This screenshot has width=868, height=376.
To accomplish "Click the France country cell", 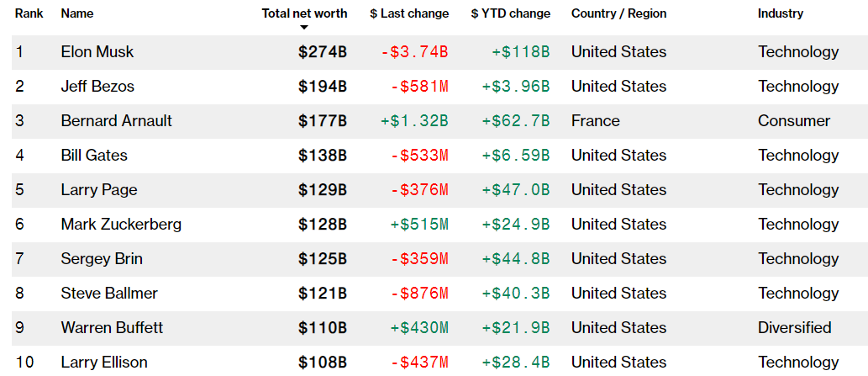I will (x=596, y=121).
